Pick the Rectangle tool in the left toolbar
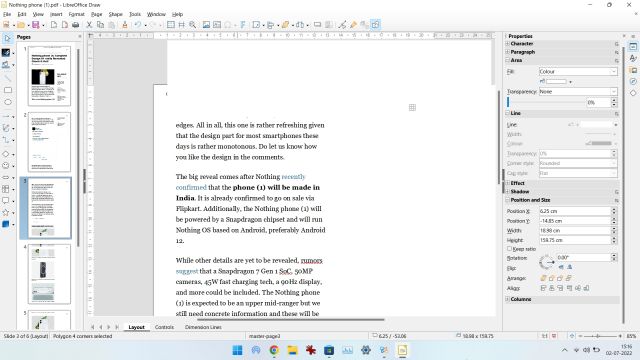 pos(7,90)
